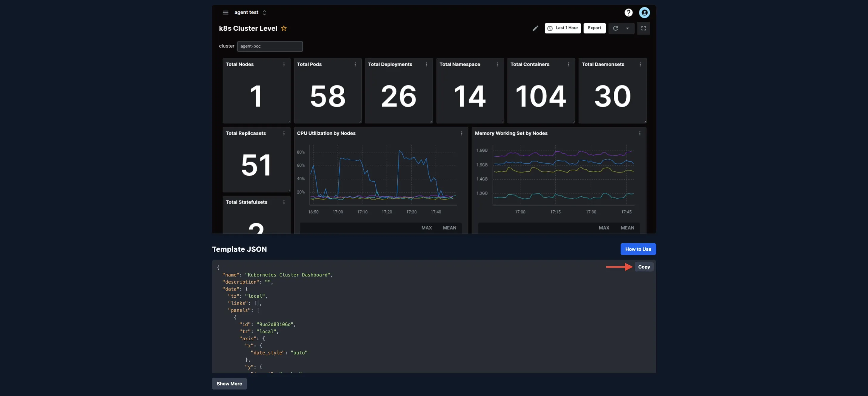Image resolution: width=868 pixels, height=396 pixels.
Task: Click the Total Containers value 104
Action: coord(541,96)
